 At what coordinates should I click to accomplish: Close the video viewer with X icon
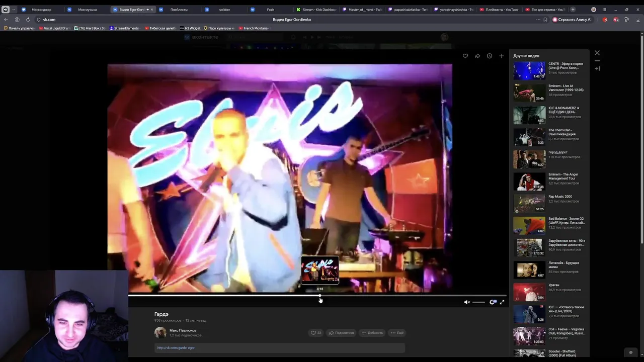[x=597, y=53]
